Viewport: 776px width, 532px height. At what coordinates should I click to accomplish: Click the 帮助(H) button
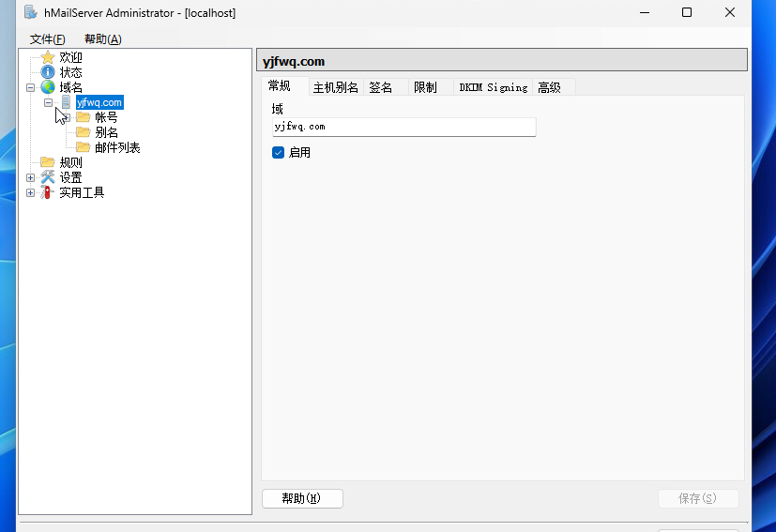pos(302,498)
